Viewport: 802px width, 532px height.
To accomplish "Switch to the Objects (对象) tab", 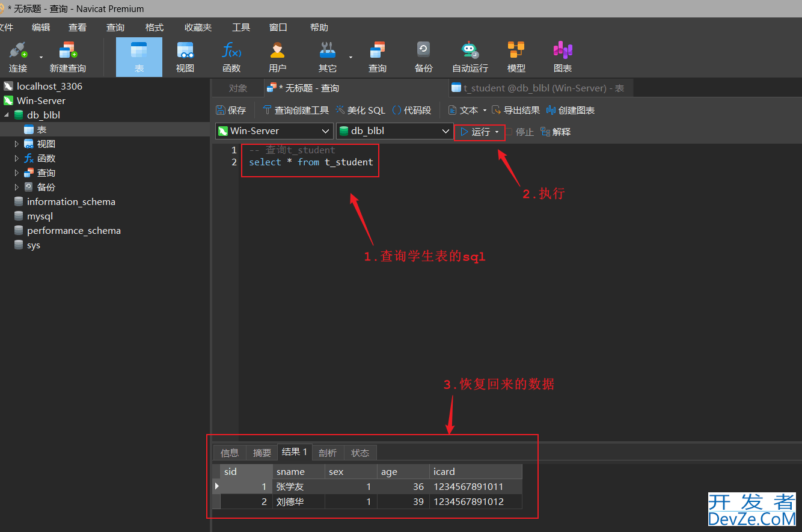I will coord(238,88).
